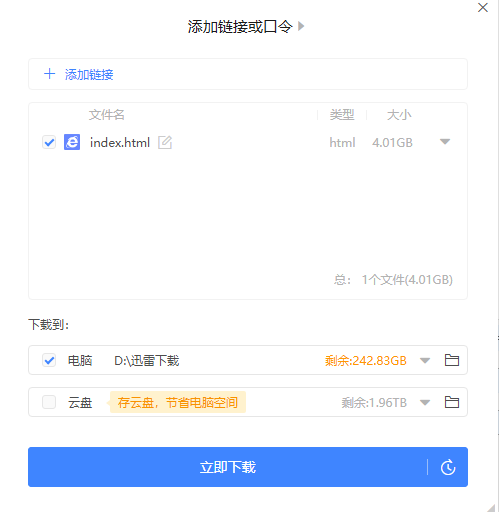Expand the title arrow beside 添加链接或口令
The width and height of the screenshot is (499, 512).
[301, 26]
